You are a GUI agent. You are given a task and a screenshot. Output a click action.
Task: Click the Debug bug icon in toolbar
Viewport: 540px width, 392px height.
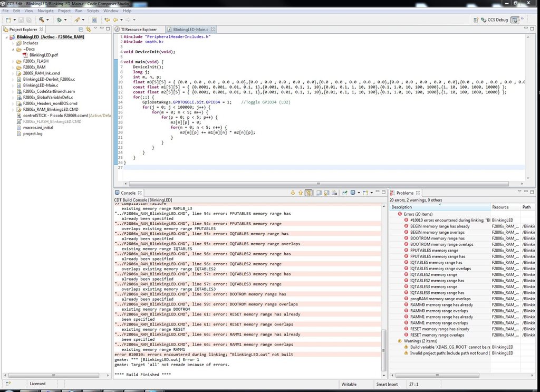[x=59, y=20]
